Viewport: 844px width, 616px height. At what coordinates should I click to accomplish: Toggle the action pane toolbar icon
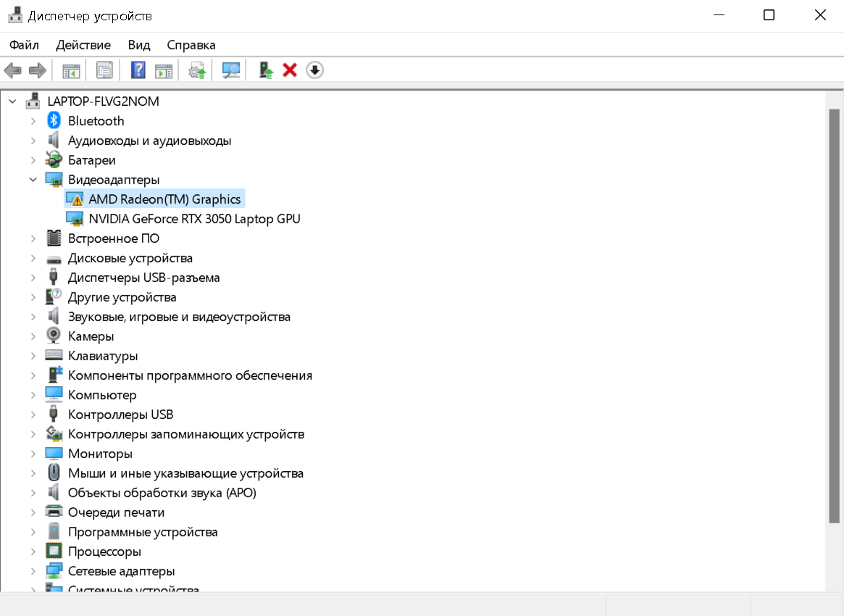coord(164,70)
